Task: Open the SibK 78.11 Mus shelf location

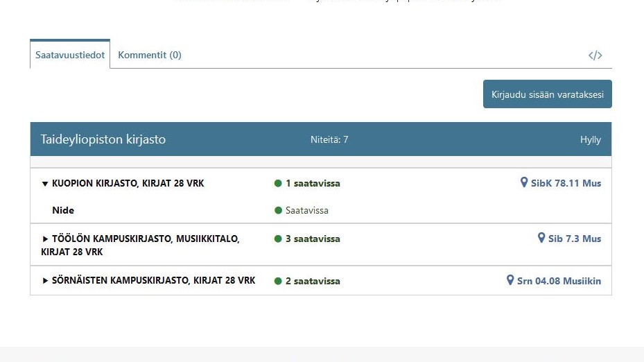Action: (566, 184)
